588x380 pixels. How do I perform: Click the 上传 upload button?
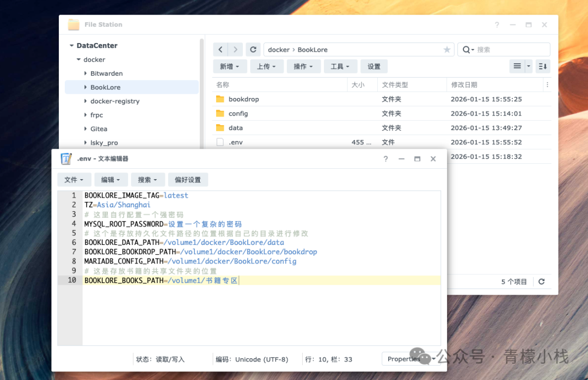pyautogui.click(x=266, y=66)
